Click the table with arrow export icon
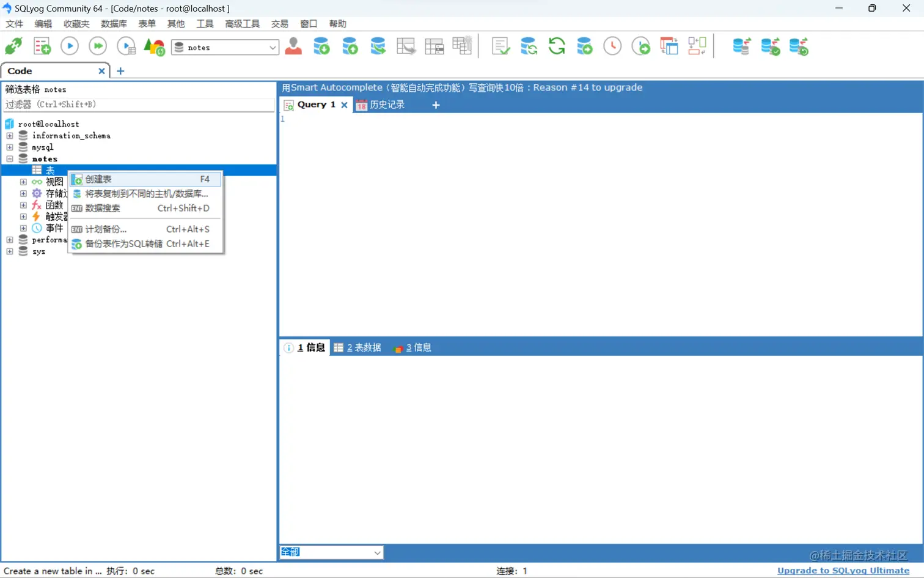Image resolution: width=924 pixels, height=578 pixels. tap(406, 46)
